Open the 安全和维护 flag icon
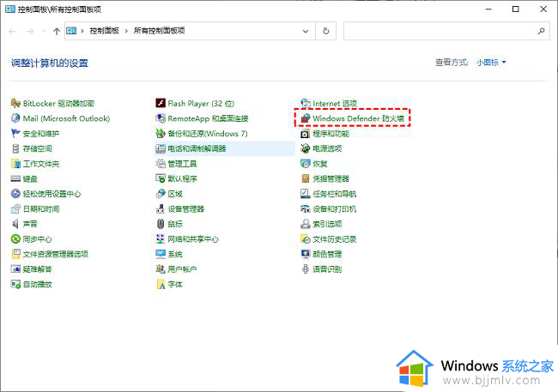Viewport: 558px width, 392px height. [x=15, y=134]
